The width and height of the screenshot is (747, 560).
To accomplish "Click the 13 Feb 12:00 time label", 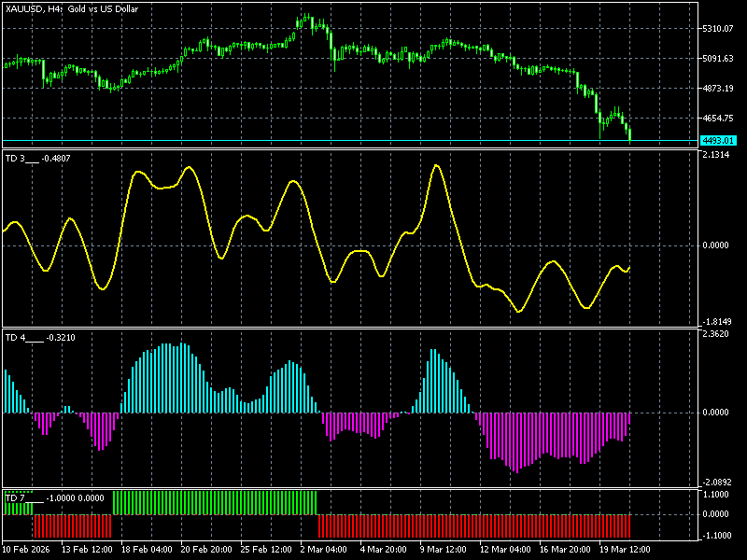I will tap(87, 549).
